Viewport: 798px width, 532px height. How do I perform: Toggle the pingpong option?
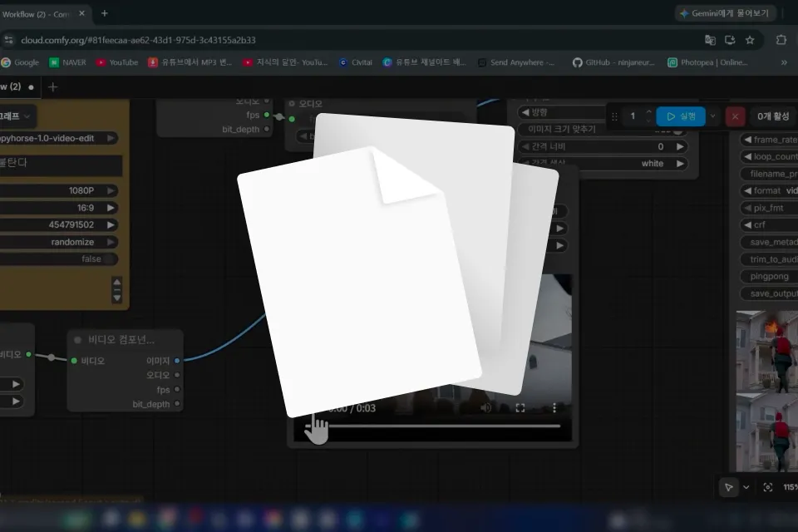pos(770,277)
